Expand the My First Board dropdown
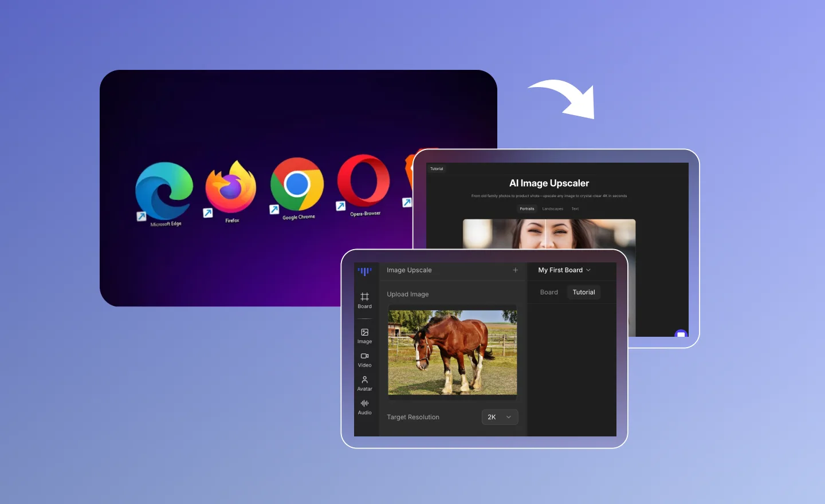 pos(564,270)
